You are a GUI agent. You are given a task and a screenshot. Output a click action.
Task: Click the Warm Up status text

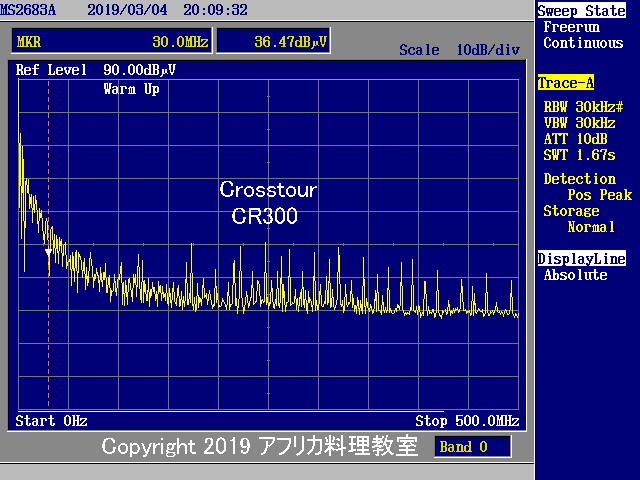pyautogui.click(x=131, y=89)
